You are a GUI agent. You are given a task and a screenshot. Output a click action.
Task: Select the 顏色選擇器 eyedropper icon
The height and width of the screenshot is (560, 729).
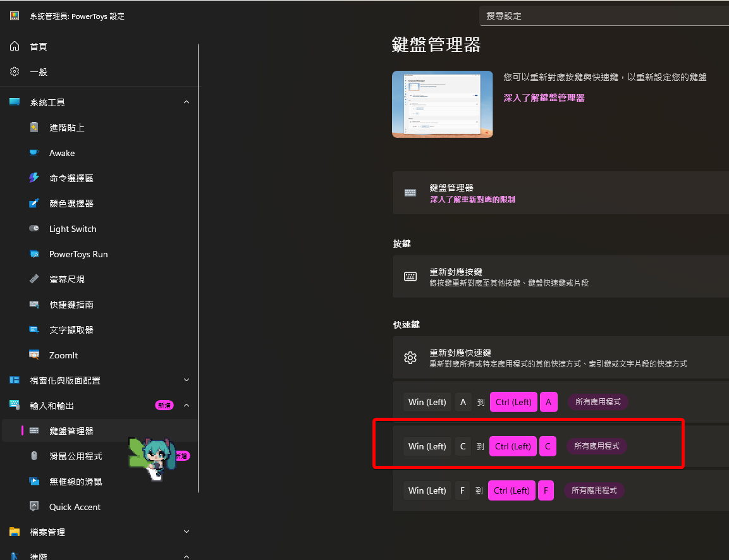pos(34,203)
